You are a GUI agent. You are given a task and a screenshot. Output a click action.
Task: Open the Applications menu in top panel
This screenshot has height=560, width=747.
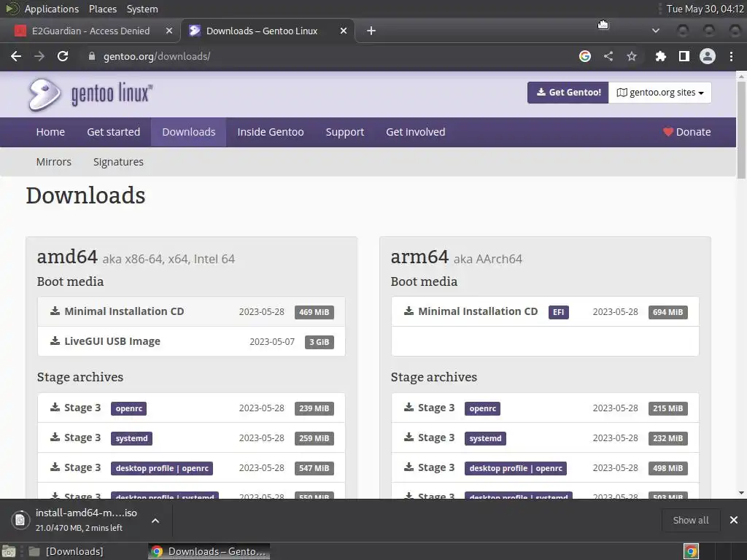click(x=52, y=9)
